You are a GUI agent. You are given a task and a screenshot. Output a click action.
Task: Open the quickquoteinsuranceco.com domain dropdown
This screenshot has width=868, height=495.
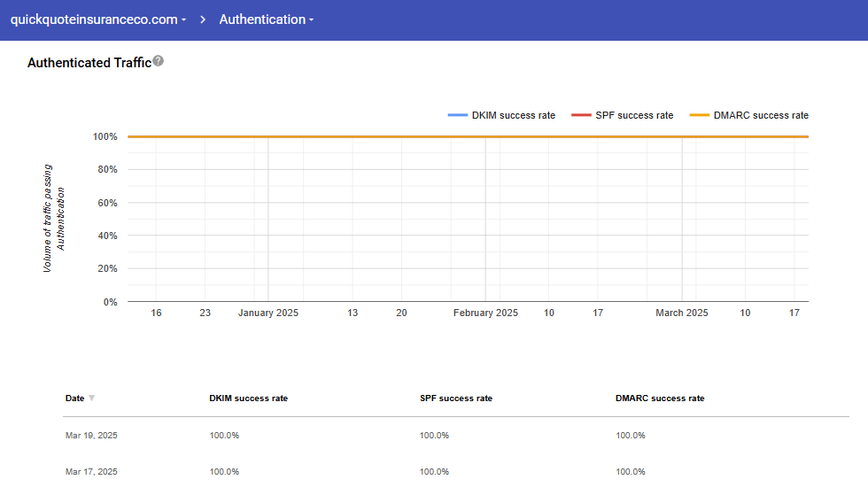click(97, 19)
